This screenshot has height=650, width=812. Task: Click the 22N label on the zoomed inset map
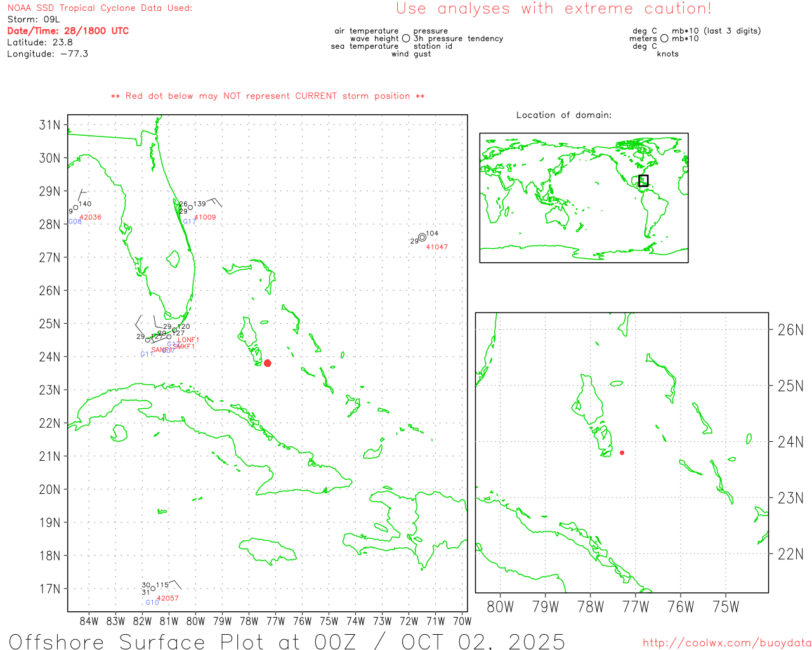pyautogui.click(x=790, y=554)
